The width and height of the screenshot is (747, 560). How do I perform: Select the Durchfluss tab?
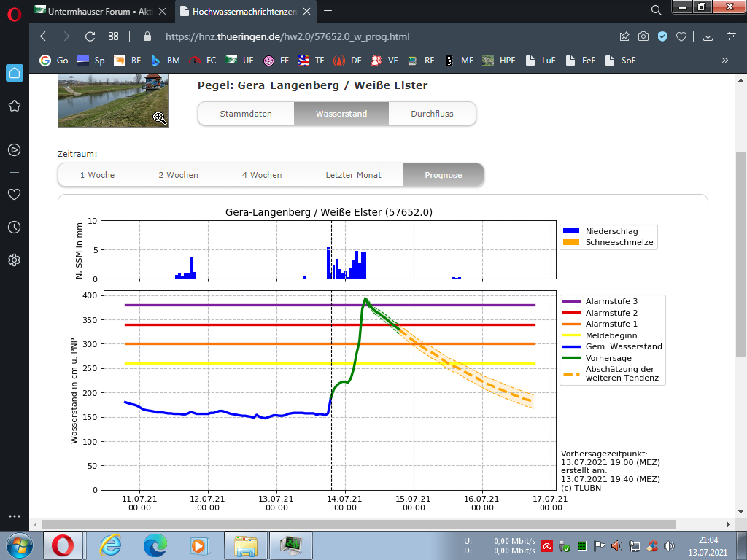point(432,114)
